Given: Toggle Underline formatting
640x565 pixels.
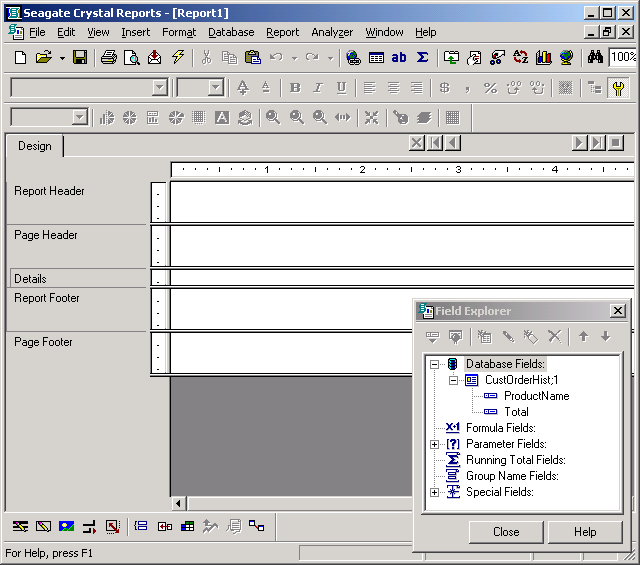Looking at the screenshot, I should (342, 88).
